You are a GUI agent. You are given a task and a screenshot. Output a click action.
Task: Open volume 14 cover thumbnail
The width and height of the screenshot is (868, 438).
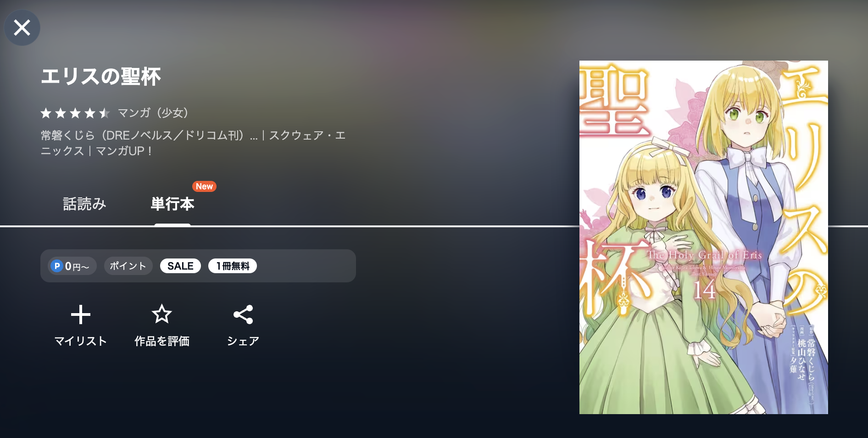703,237
